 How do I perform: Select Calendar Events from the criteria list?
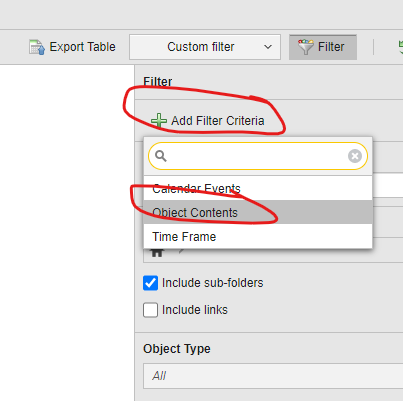pyautogui.click(x=258, y=188)
